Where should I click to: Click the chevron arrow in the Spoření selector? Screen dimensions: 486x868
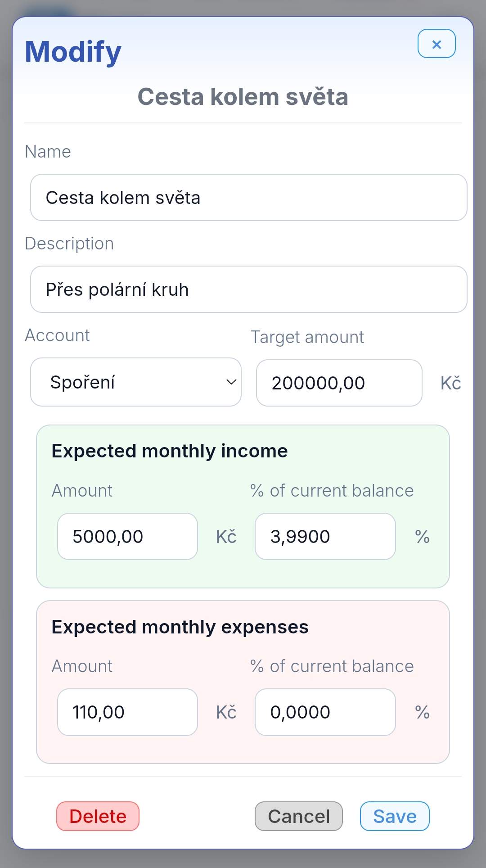coord(231,382)
